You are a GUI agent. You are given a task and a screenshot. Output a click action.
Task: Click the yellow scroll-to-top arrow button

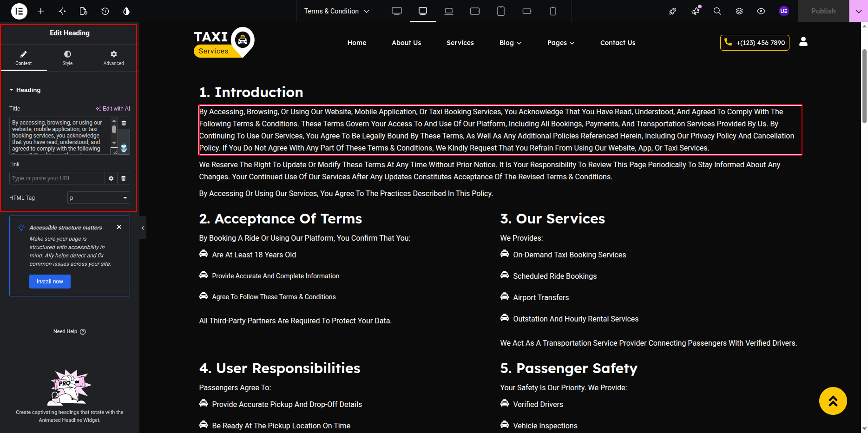833,401
